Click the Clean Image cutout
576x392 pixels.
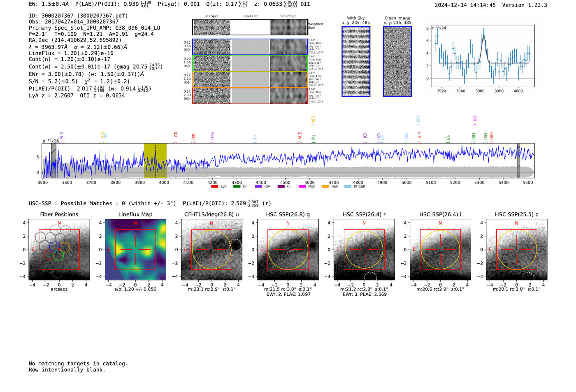point(397,61)
